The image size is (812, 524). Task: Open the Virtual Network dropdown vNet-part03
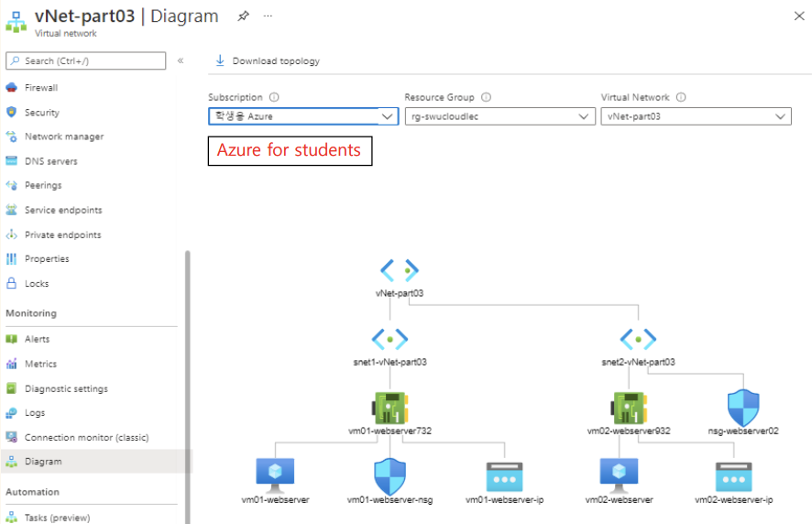pos(696,116)
